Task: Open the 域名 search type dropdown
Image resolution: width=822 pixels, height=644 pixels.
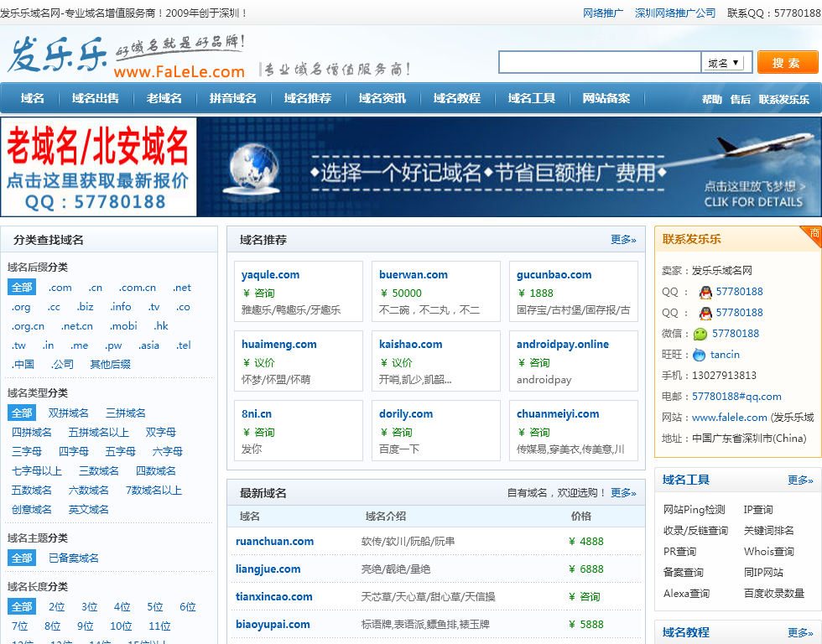Action: coord(724,63)
